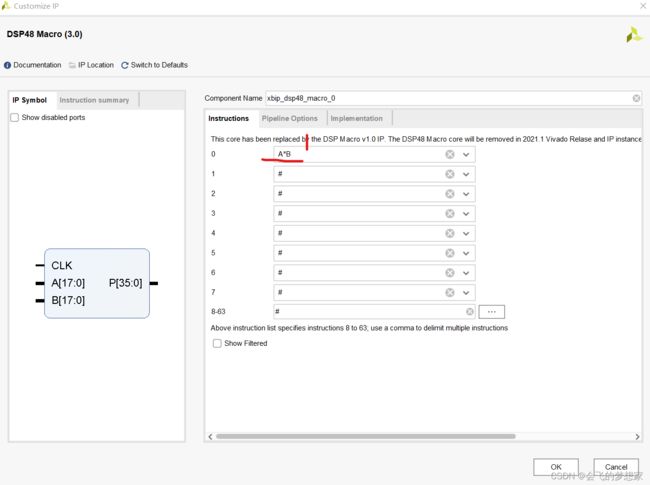This screenshot has width=650, height=485.
Task: Clear instruction 2 field
Action: [450, 194]
